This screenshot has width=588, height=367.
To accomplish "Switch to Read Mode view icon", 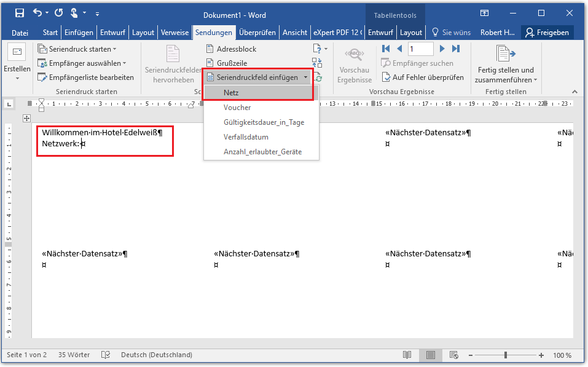I will 407,355.
